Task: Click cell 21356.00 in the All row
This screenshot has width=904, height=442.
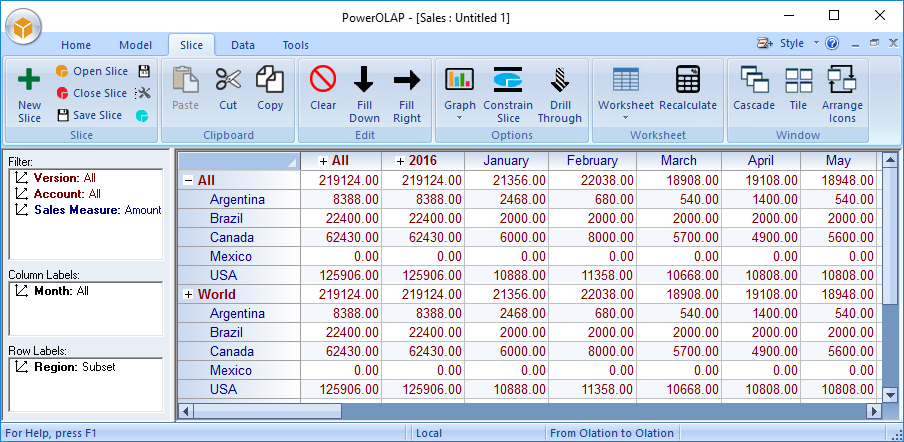Action: click(506, 180)
